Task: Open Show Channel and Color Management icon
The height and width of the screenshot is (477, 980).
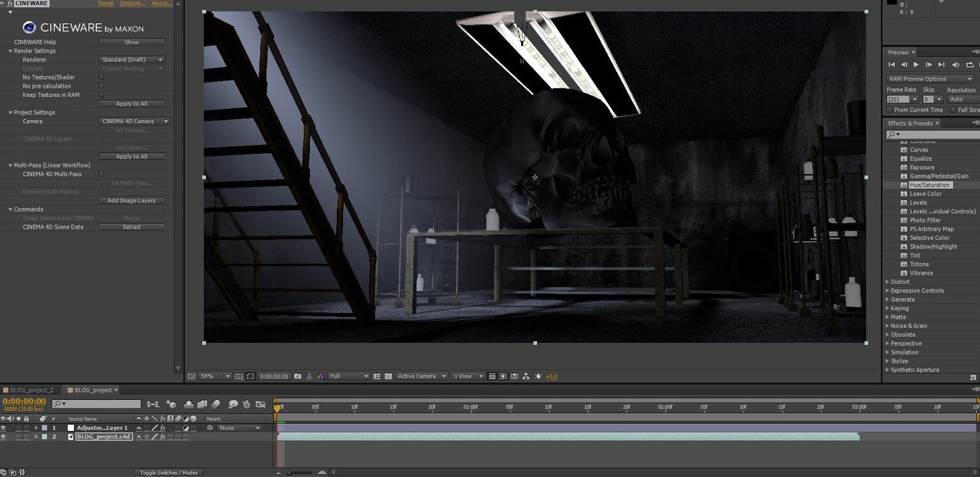Action: point(320,376)
